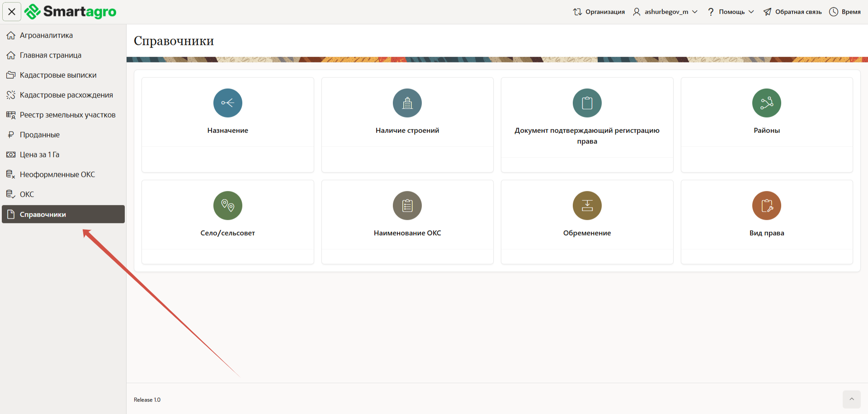Click the scroll-to-top arrow button
Viewport: 868px width, 414px height.
click(851, 399)
